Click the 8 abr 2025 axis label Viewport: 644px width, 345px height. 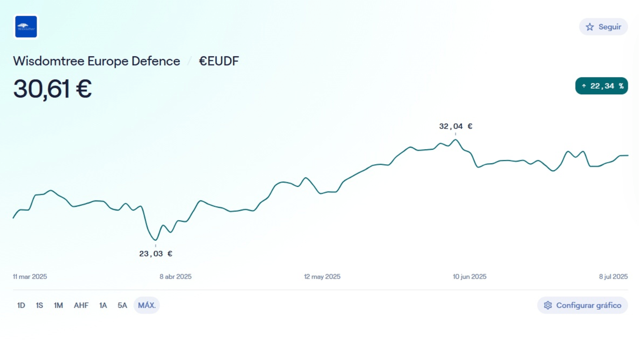tap(175, 277)
